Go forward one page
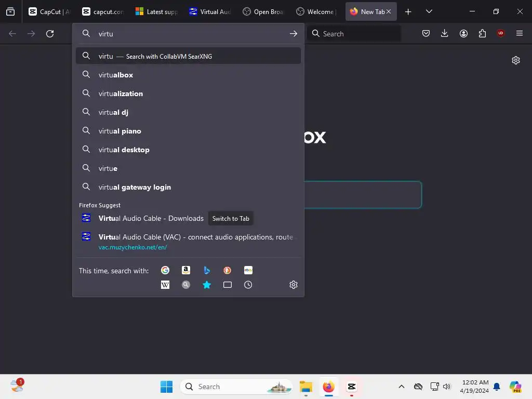Viewport: 532px width, 399px height. (31, 34)
